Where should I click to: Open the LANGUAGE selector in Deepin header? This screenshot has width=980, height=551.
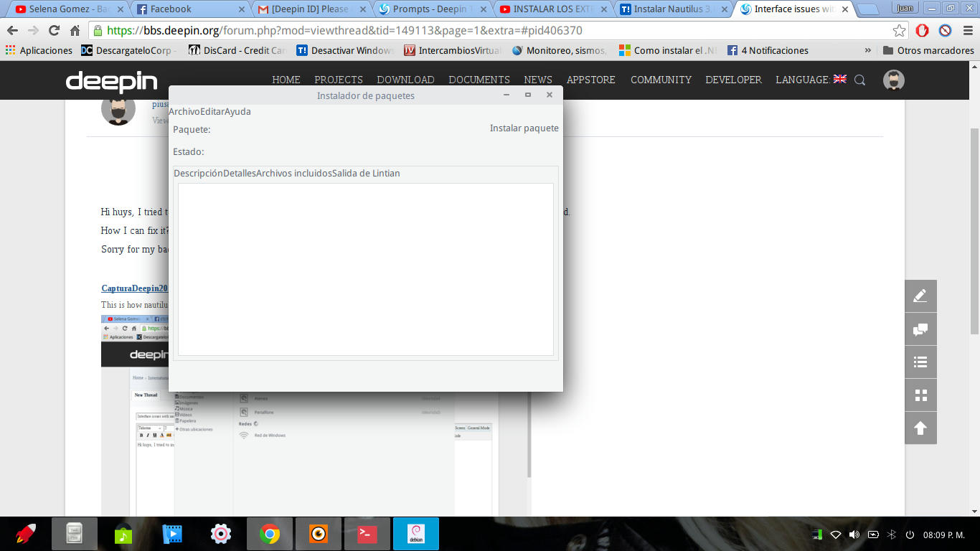(x=811, y=80)
